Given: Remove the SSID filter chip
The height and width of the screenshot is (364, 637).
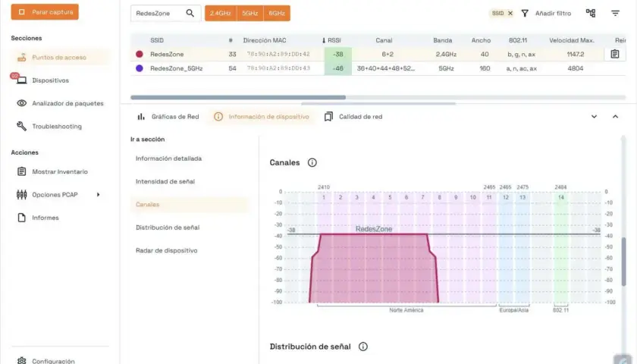Looking at the screenshot, I should (510, 14).
